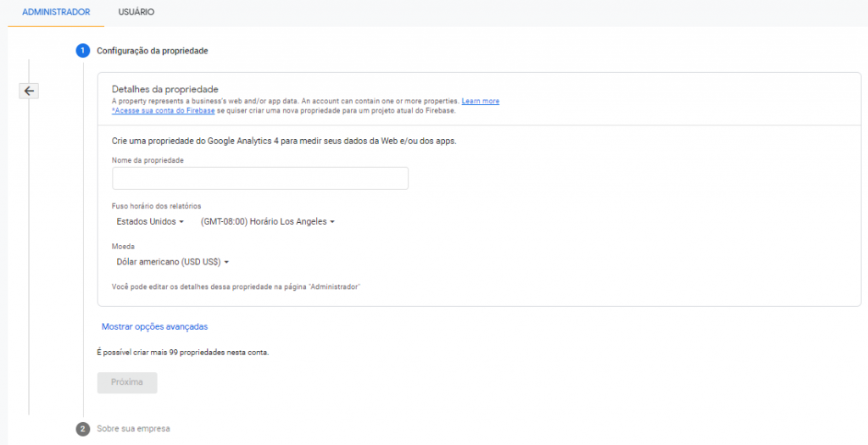Click the step 2 number circle

point(83,429)
